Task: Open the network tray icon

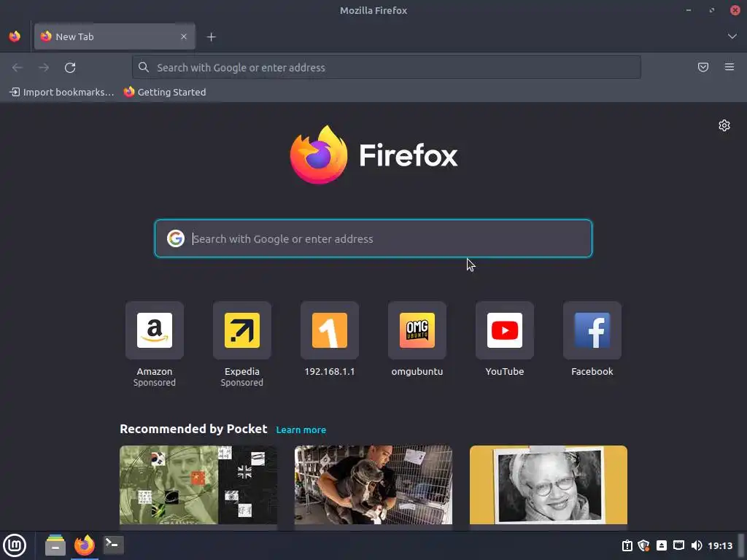Action: pos(679,545)
